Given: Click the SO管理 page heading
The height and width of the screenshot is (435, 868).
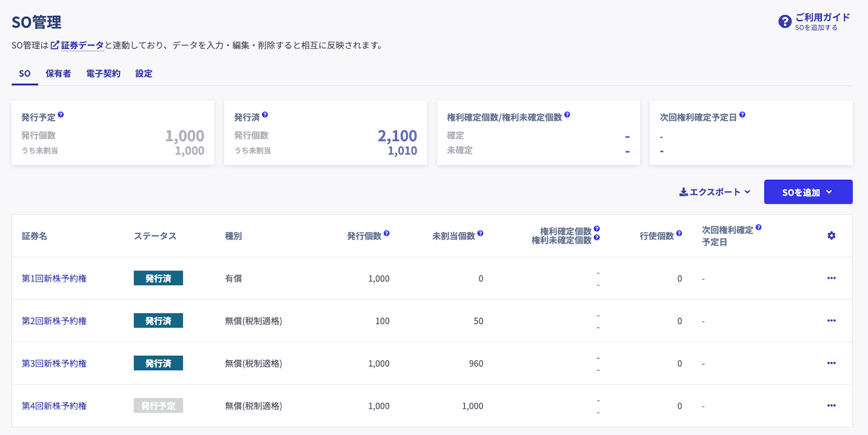Looking at the screenshot, I should pyautogui.click(x=36, y=22).
